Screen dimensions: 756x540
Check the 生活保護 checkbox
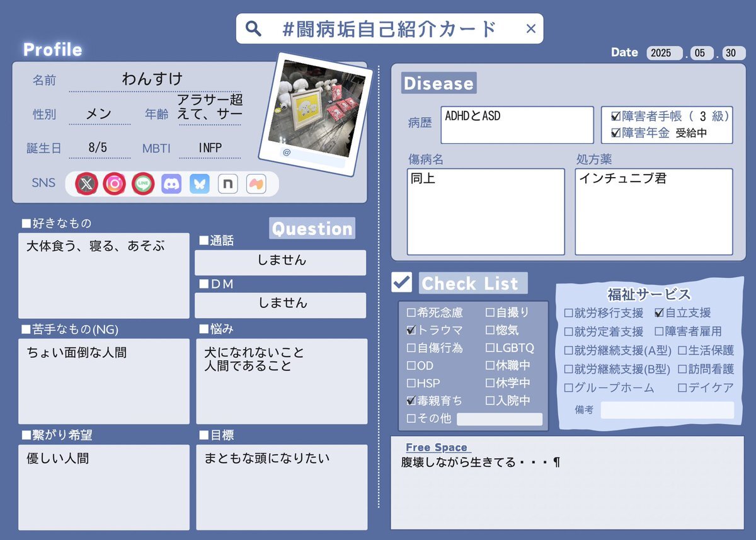point(682,351)
